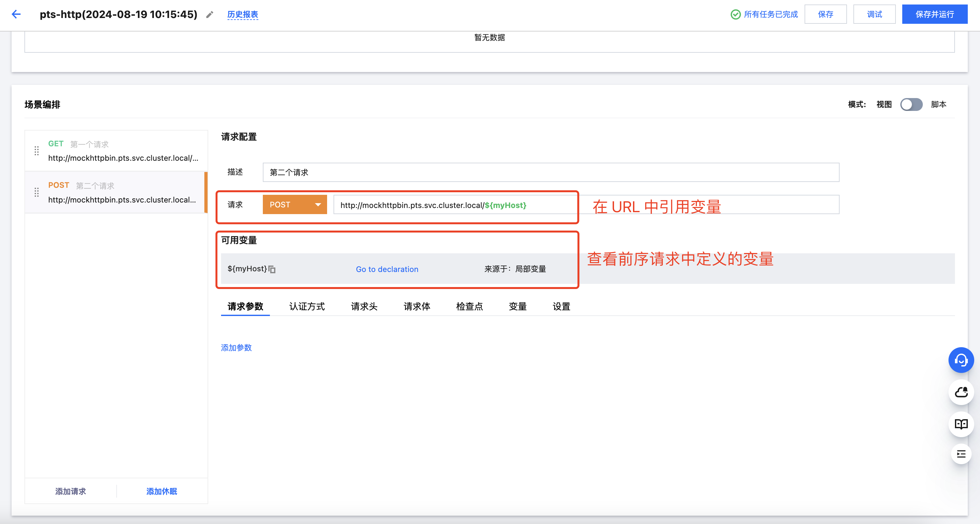This screenshot has height=524, width=980.
Task: Open the 历史报表 link
Action: point(242,14)
